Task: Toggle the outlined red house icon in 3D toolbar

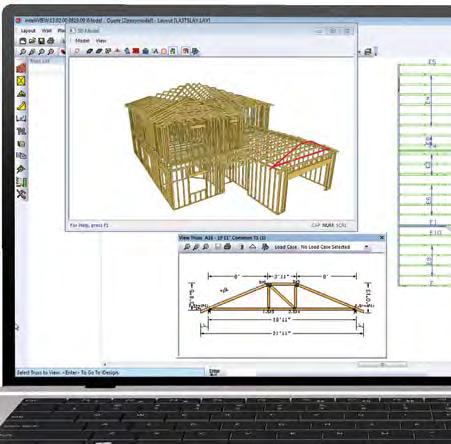Action: (186, 51)
